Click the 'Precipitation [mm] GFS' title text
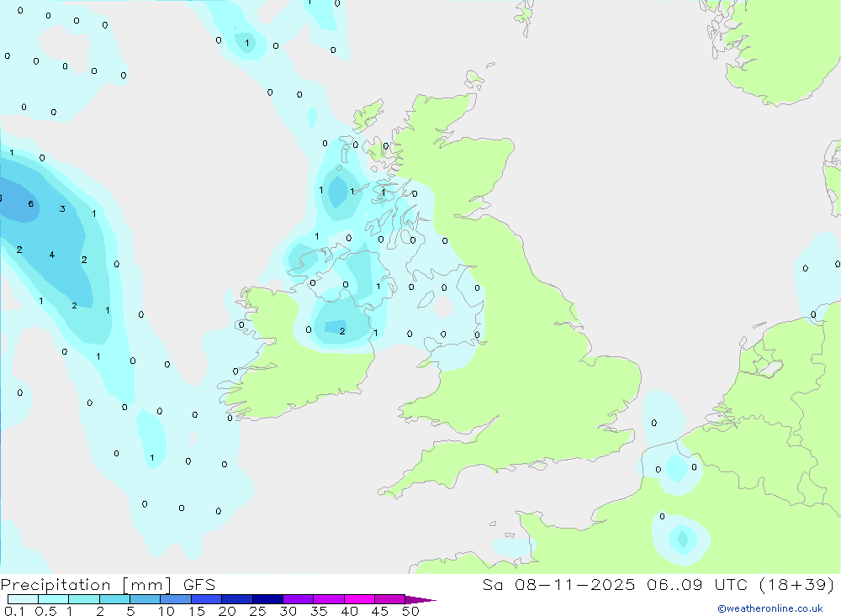841x616 pixels. click(x=108, y=585)
